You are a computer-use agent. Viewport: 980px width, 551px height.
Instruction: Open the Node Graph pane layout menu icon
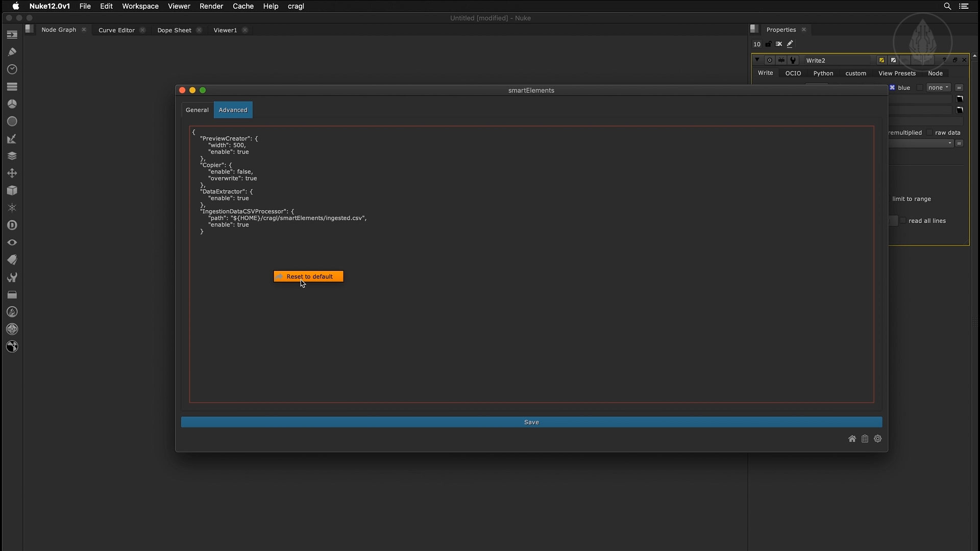(30, 30)
